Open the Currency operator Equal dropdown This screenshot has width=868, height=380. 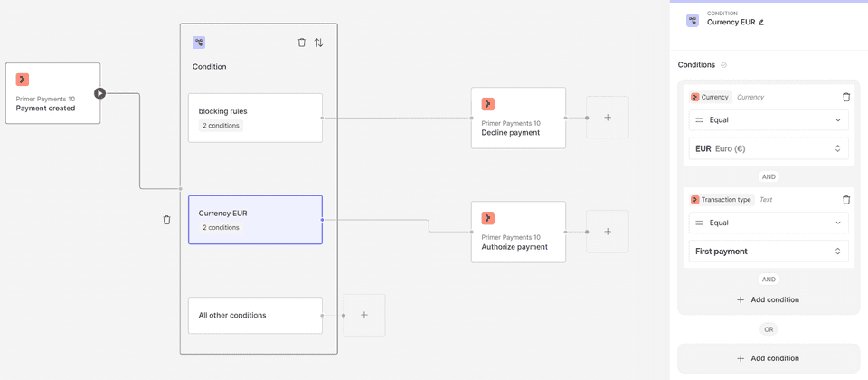[x=769, y=120]
